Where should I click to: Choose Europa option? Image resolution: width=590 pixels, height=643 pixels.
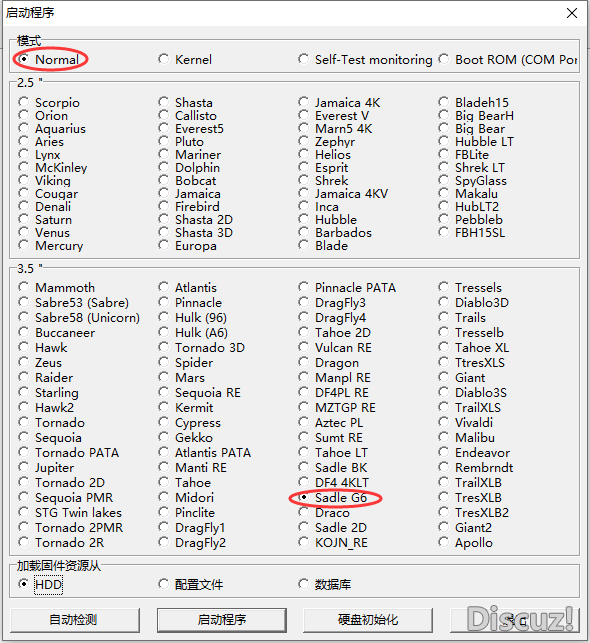pyautogui.click(x=164, y=245)
